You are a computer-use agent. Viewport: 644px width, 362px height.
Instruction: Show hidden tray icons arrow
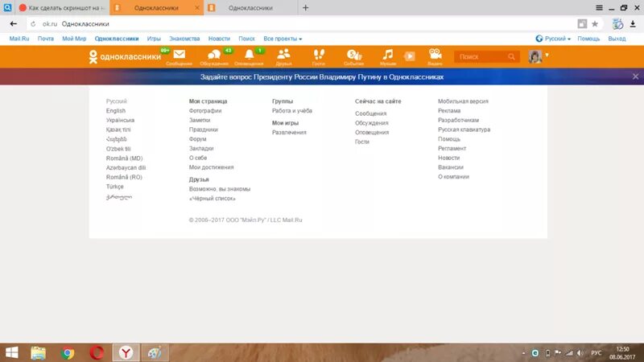pyautogui.click(x=524, y=353)
